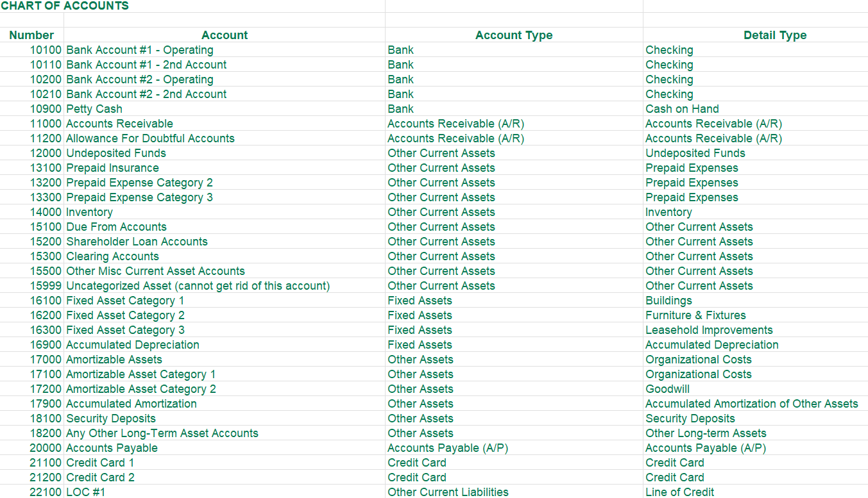Click the Account column header
This screenshot has height=498, width=868.
point(225,35)
